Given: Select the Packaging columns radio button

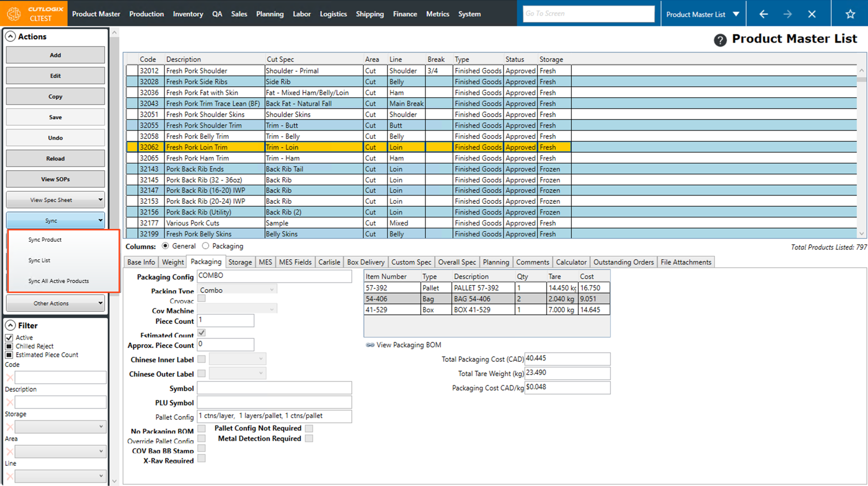Looking at the screenshot, I should (205, 246).
